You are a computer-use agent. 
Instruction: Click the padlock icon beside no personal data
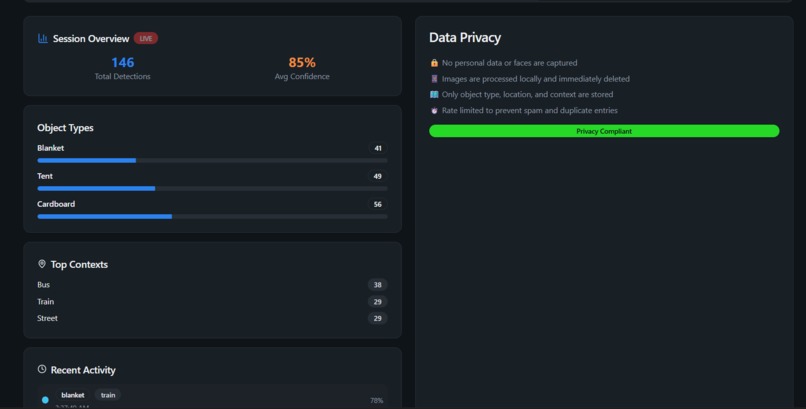[434, 63]
